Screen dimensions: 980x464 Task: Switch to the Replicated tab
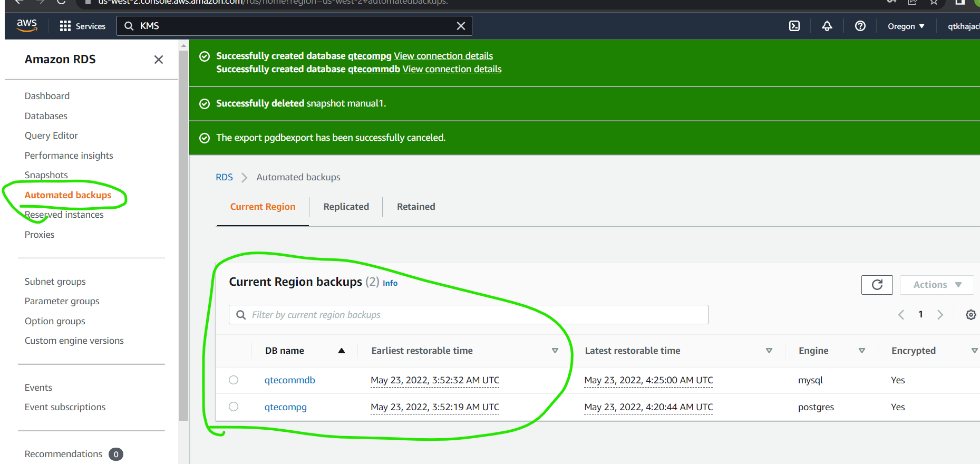(346, 207)
